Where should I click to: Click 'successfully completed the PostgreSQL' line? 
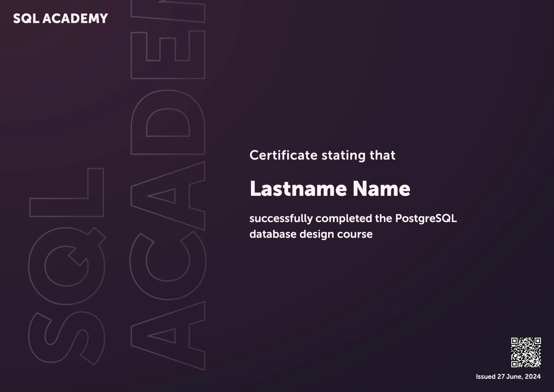353,218
